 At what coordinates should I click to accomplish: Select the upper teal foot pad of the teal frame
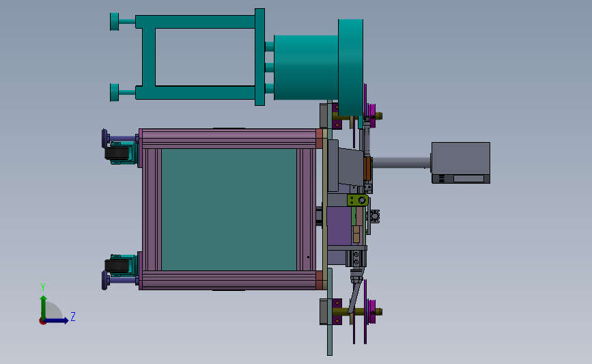pos(115,22)
